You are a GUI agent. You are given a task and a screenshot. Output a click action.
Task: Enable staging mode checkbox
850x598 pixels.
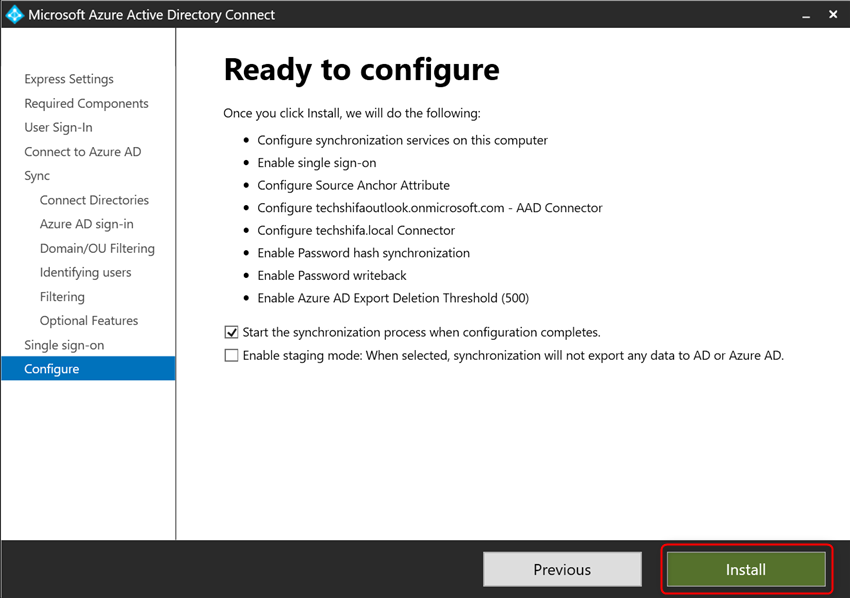coord(231,353)
